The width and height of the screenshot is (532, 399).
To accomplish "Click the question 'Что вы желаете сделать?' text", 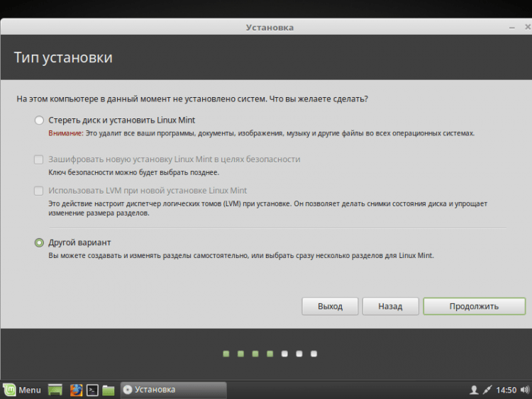I will [x=318, y=99].
